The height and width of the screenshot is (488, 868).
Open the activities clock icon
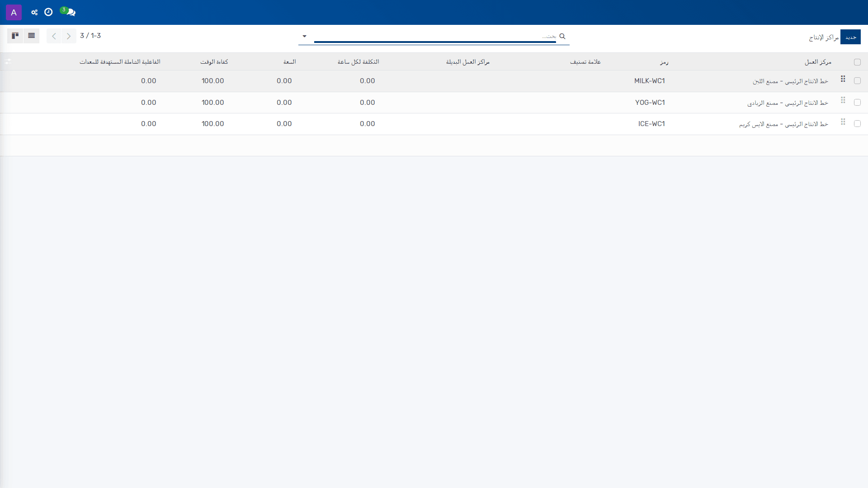click(x=48, y=12)
